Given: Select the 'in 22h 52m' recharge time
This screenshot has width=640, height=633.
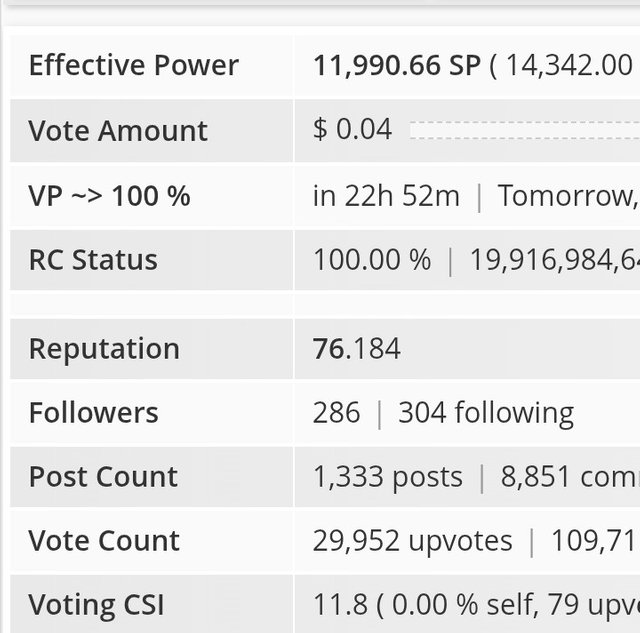Looking at the screenshot, I should pyautogui.click(x=386, y=196).
